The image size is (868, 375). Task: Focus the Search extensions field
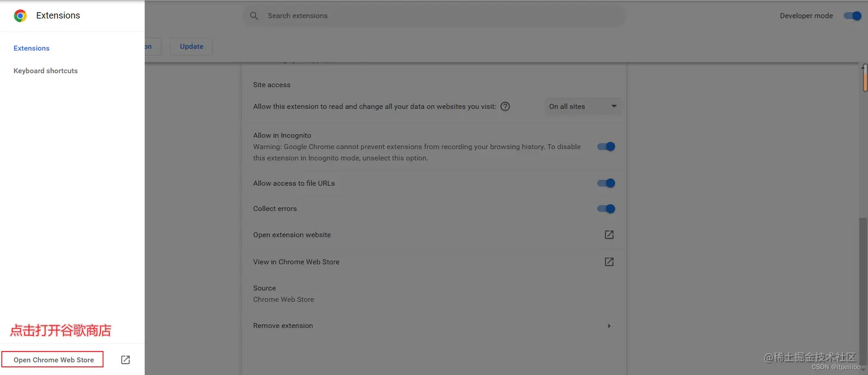(435, 16)
